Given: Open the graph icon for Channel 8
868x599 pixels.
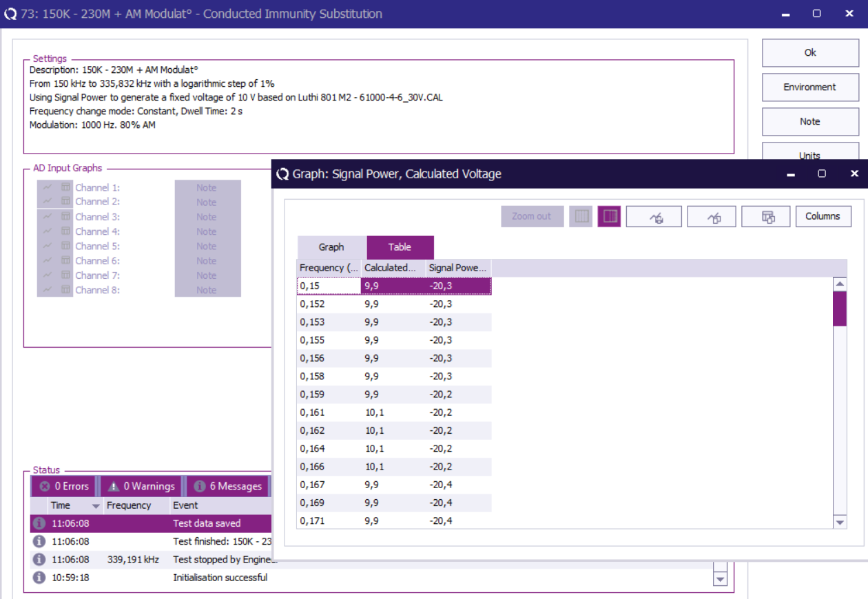Looking at the screenshot, I should (x=47, y=290).
